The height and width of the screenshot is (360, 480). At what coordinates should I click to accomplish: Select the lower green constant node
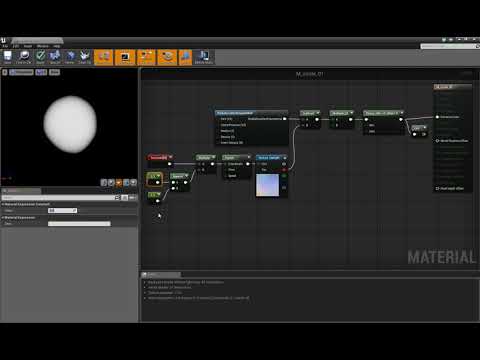(154, 197)
